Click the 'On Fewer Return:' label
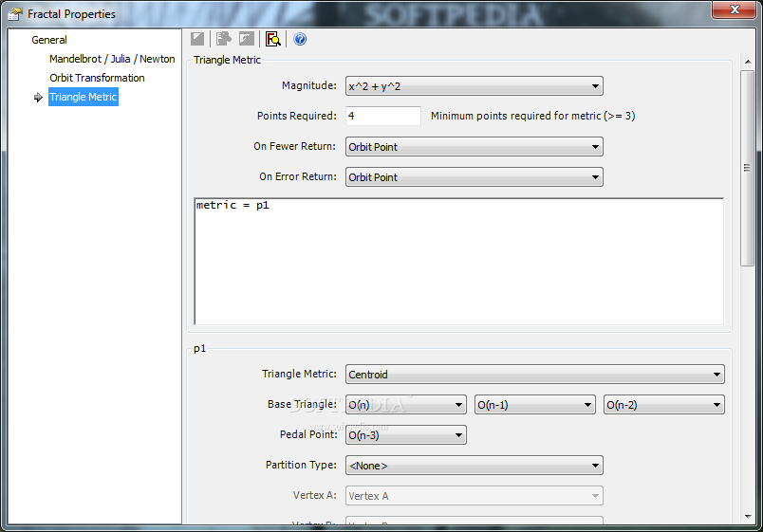Viewport: 763px width, 532px height. point(294,146)
